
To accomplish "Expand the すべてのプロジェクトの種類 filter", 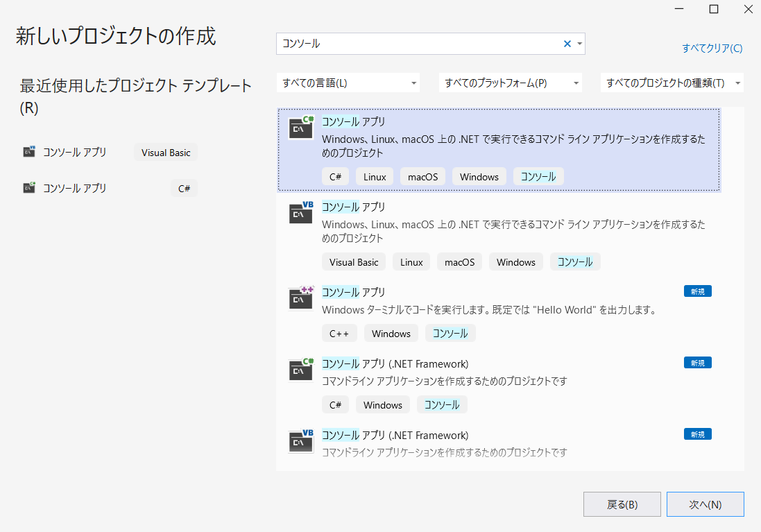I will click(672, 82).
